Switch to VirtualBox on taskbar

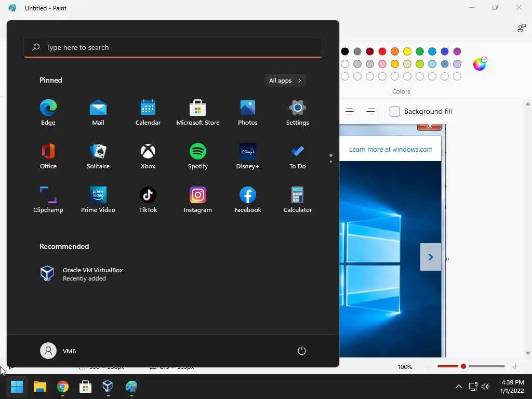tap(108, 387)
